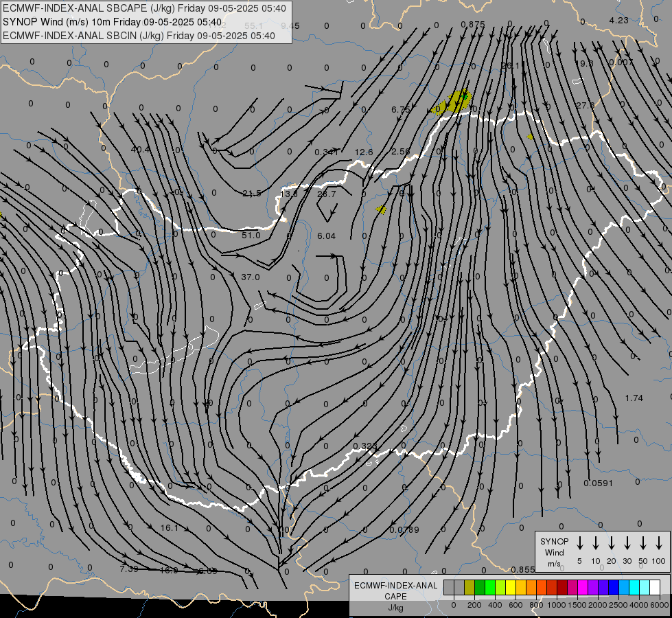Click the 5 m/s wind arrow in legend

[579, 543]
